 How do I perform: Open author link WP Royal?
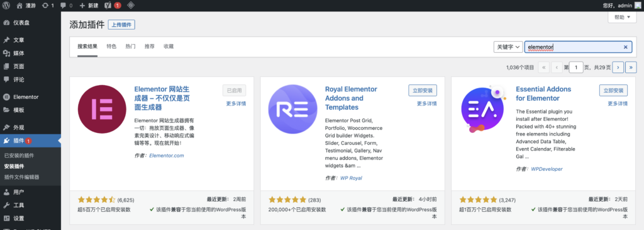(351, 178)
